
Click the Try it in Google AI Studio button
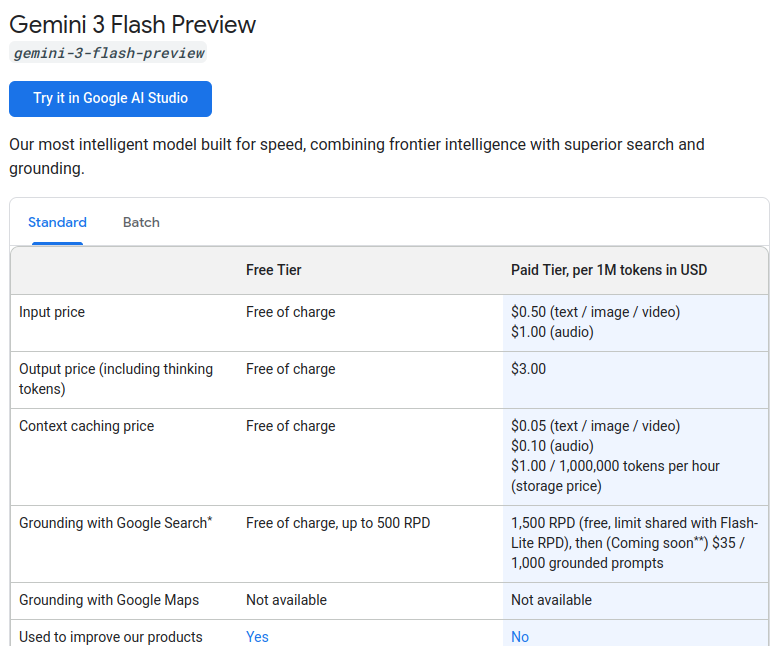pos(110,98)
